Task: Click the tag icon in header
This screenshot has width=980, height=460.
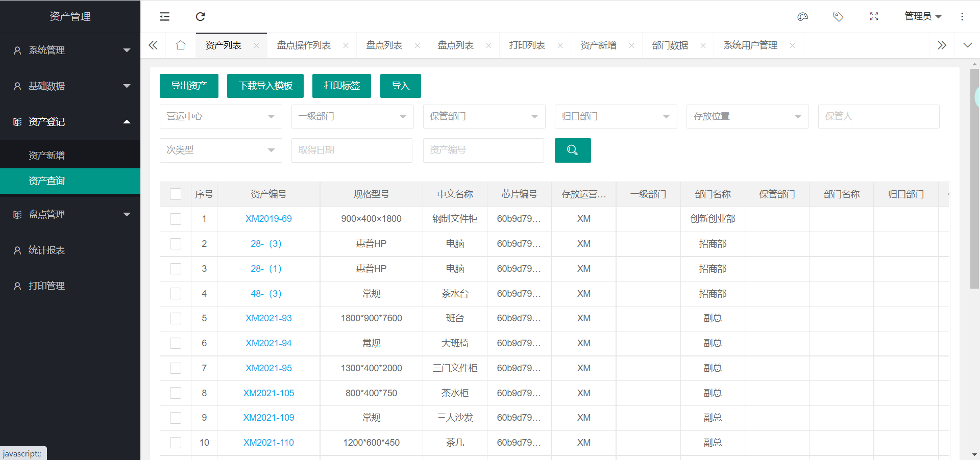Action: pyautogui.click(x=838, y=16)
